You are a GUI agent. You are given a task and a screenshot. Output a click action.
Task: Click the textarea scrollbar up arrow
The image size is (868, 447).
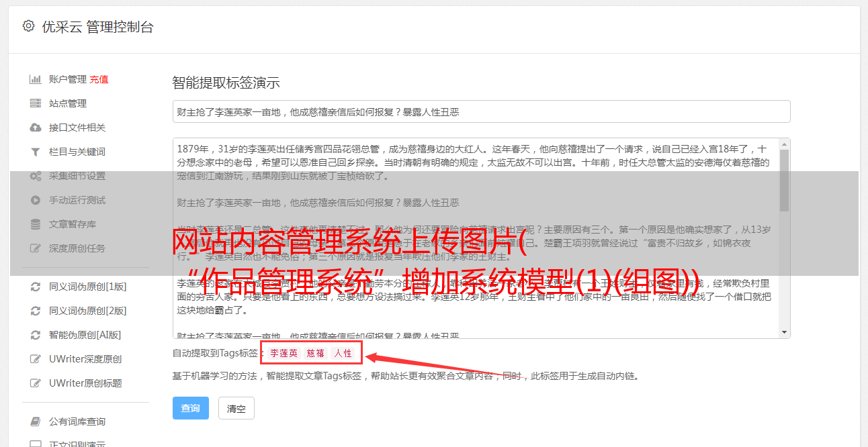click(x=784, y=144)
